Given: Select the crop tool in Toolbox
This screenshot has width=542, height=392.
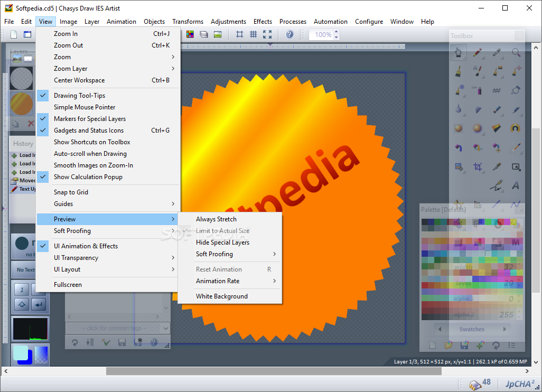Looking at the screenshot, I should 478,166.
